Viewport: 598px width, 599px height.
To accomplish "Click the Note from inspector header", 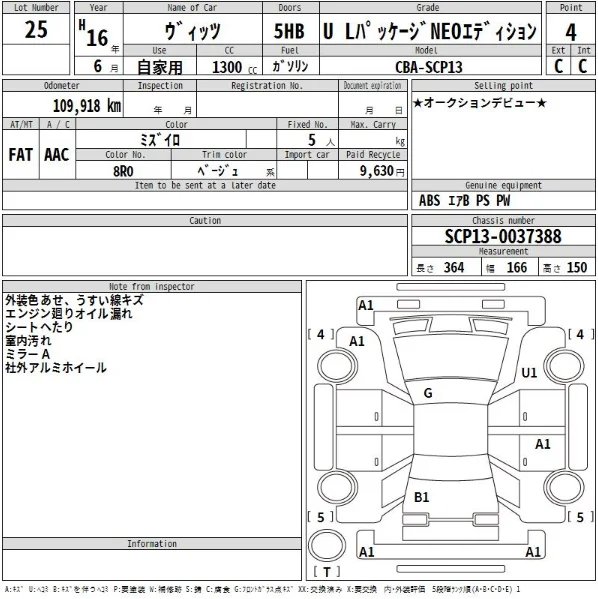I will (x=152, y=287).
